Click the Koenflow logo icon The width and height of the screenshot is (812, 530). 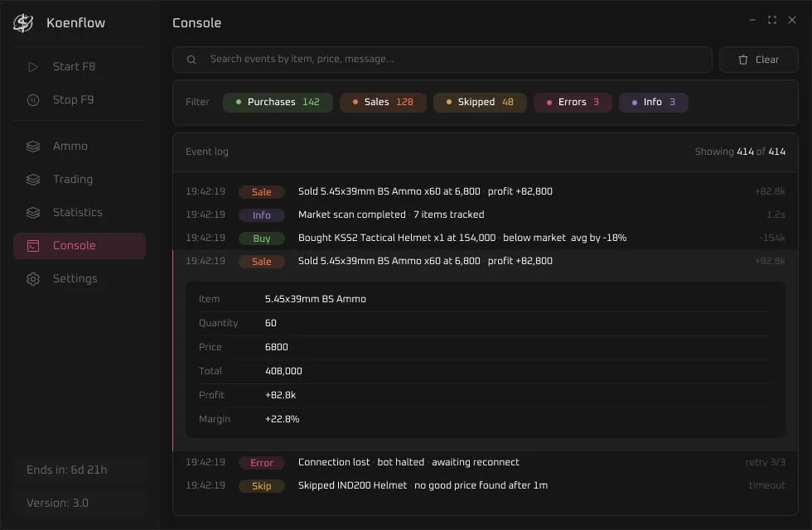tap(23, 23)
